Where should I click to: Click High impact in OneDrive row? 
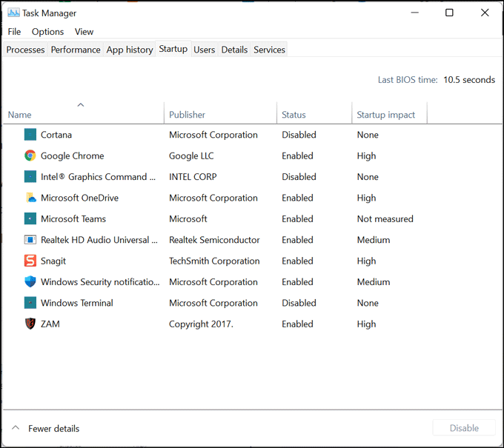(x=366, y=198)
